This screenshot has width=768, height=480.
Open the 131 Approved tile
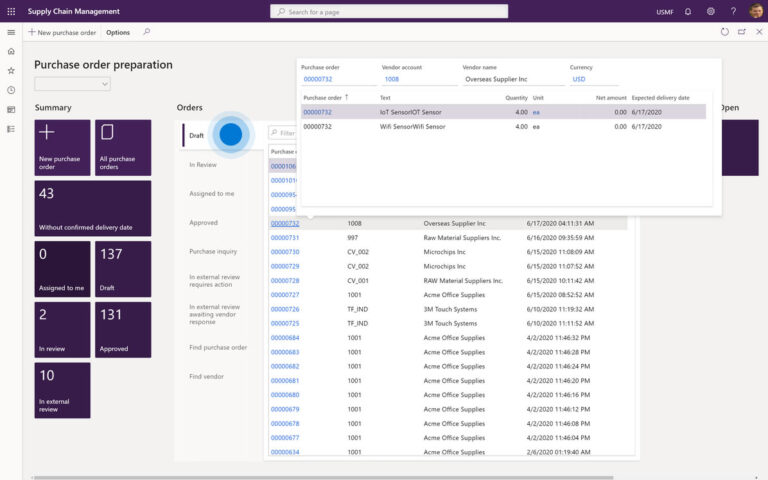coord(123,330)
